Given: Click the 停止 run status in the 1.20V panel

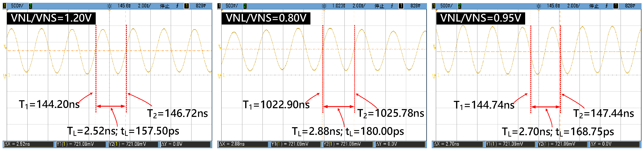Looking at the screenshot, I should click(x=164, y=6).
